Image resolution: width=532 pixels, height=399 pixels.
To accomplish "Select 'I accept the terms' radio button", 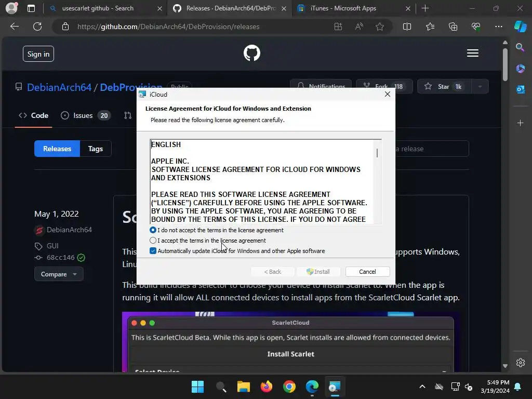I will 153,240.
